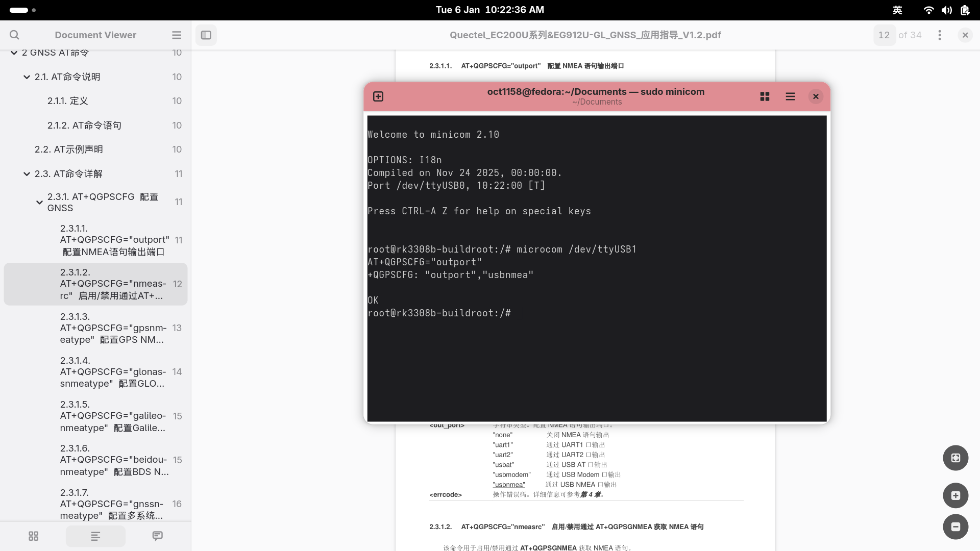The height and width of the screenshot is (551, 980).
Task: Collapse the 2.3.1. AT+QGPSCFG section
Action: click(39, 203)
